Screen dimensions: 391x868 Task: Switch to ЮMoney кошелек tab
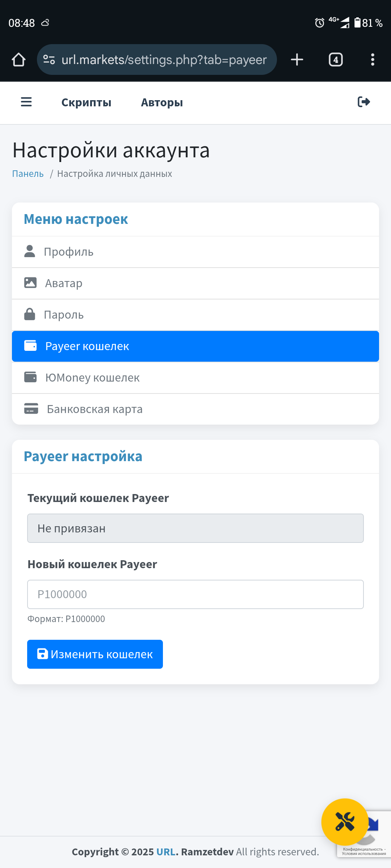click(195, 378)
